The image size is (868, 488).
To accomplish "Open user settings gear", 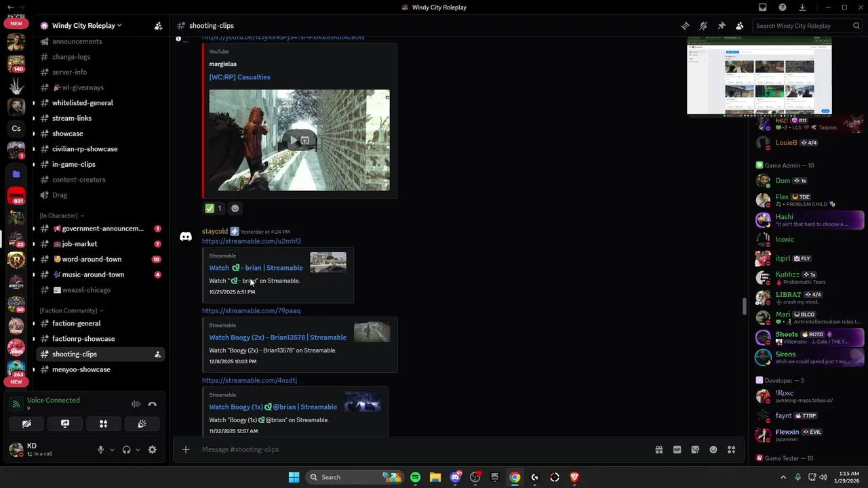I will [152, 449].
